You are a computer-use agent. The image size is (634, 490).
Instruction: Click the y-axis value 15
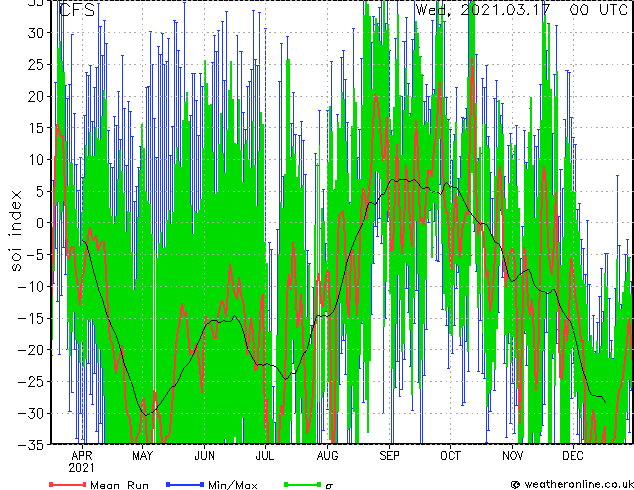36,128
